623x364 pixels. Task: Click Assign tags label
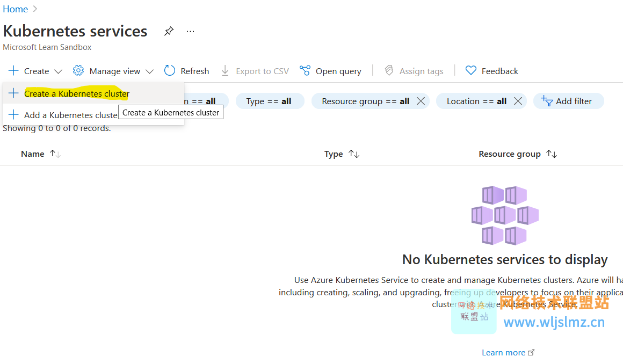point(422,71)
